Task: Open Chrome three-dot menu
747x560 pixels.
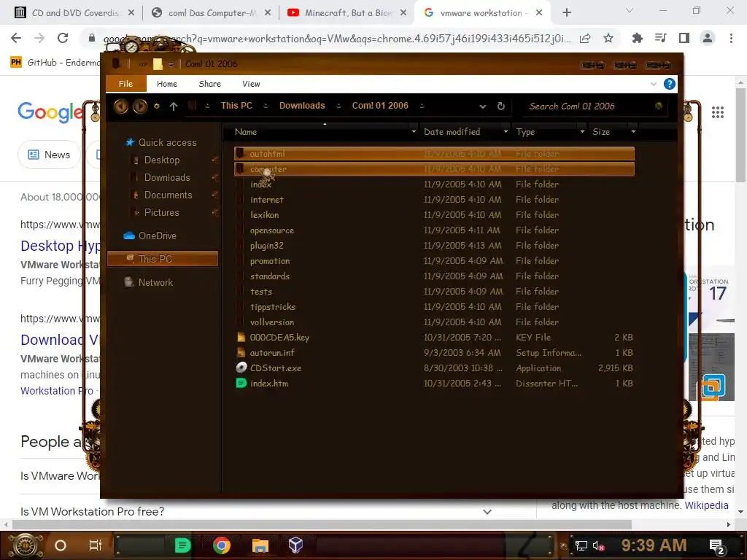Action: click(731, 38)
